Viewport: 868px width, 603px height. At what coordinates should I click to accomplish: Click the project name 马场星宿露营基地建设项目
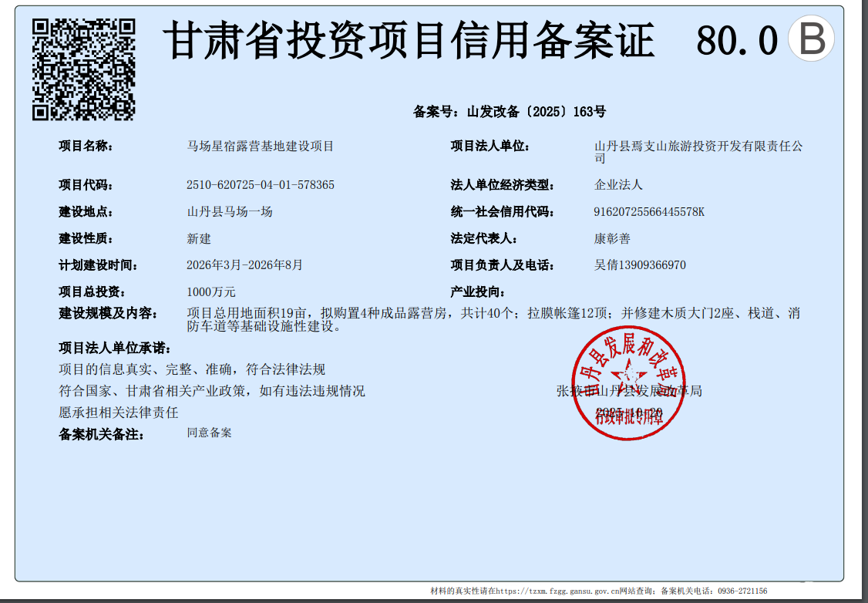(x=260, y=146)
